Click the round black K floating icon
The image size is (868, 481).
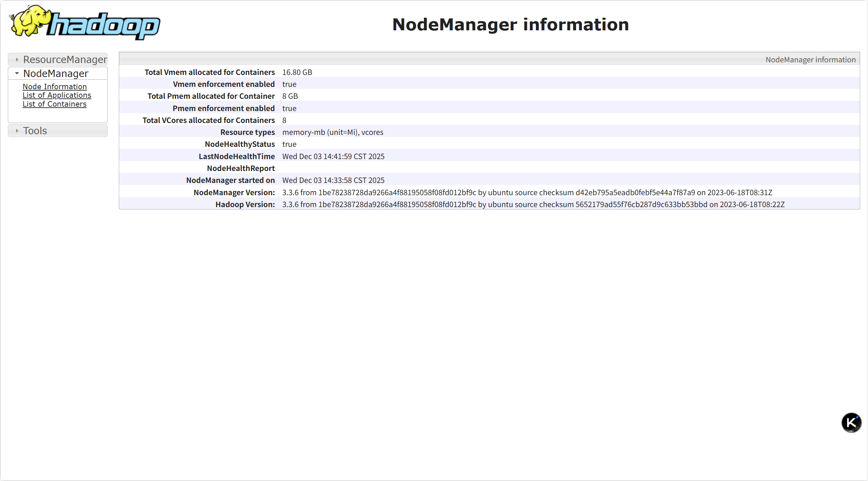[x=851, y=422]
